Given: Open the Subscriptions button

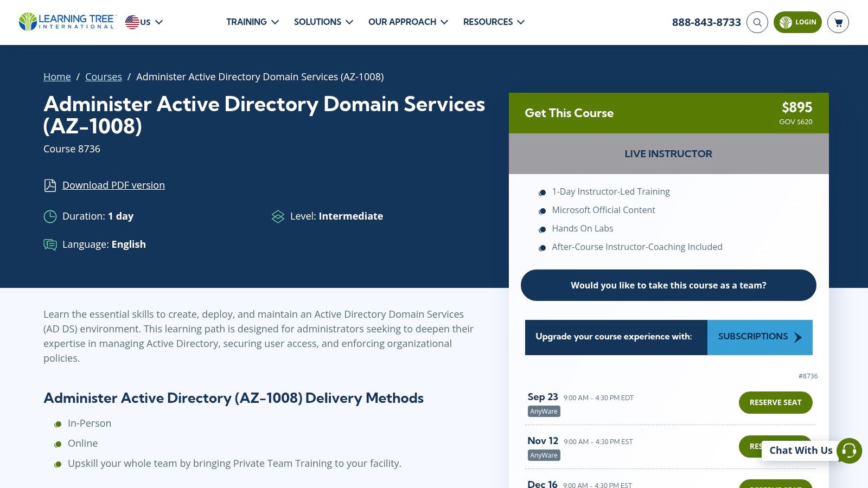Looking at the screenshot, I should [759, 337].
